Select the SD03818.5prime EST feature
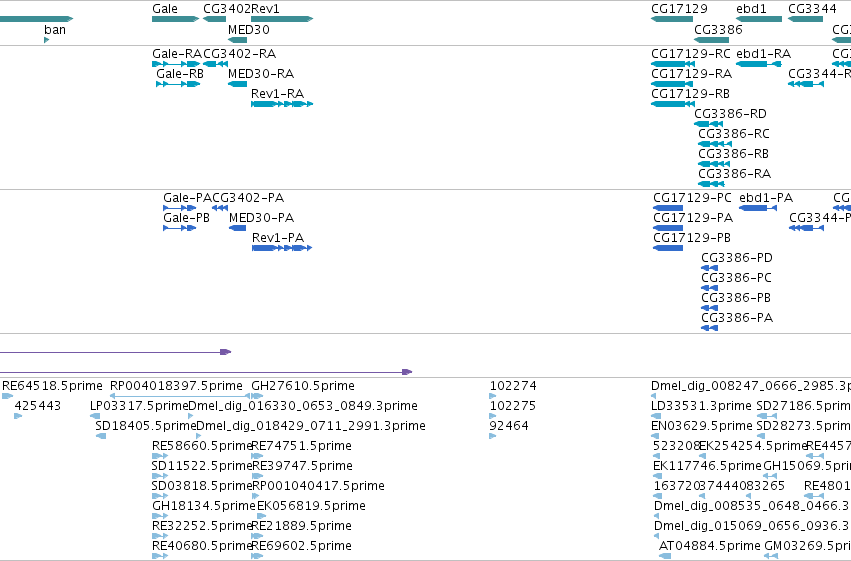 160,496
